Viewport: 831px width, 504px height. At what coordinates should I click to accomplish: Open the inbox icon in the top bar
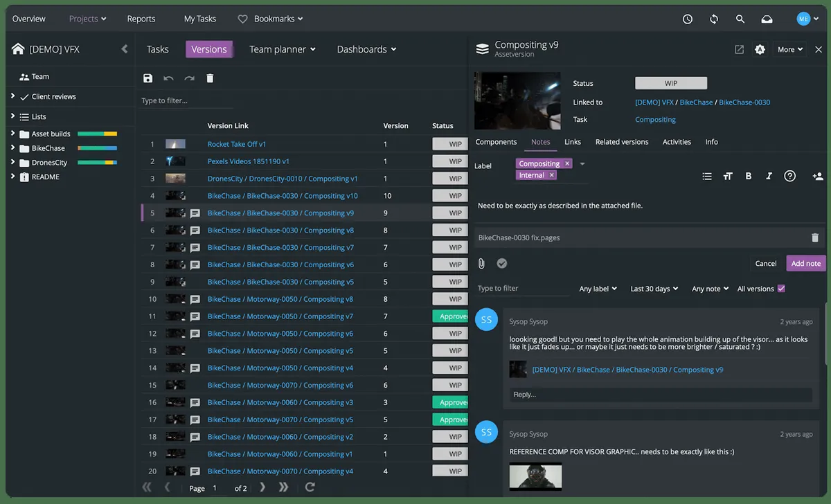[767, 19]
